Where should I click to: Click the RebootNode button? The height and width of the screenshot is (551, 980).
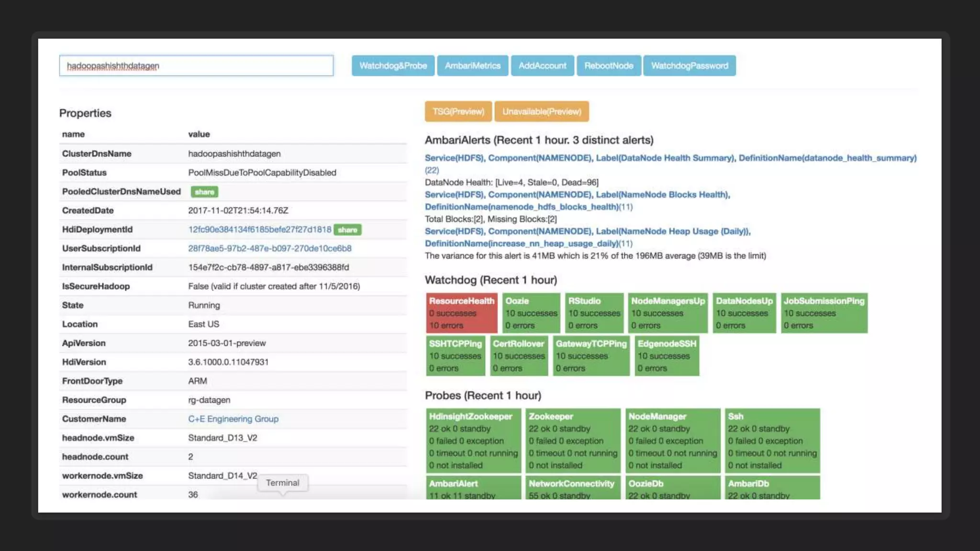pyautogui.click(x=608, y=66)
